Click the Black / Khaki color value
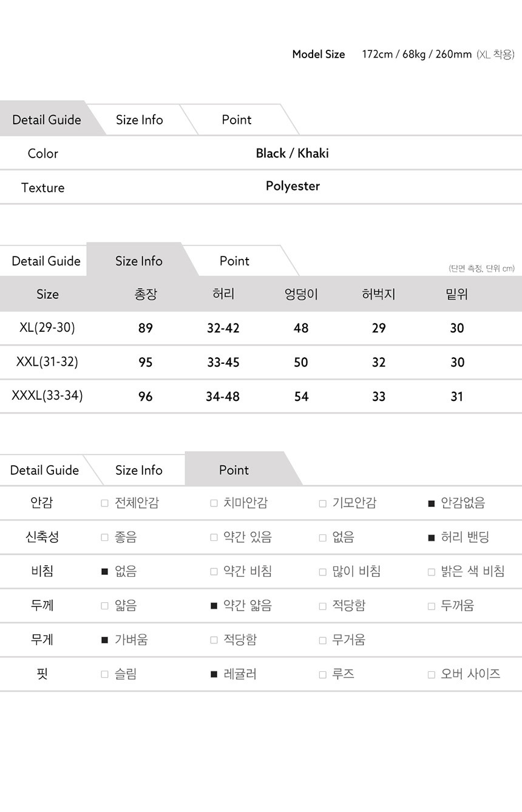The image size is (522, 812). pyautogui.click(x=292, y=153)
